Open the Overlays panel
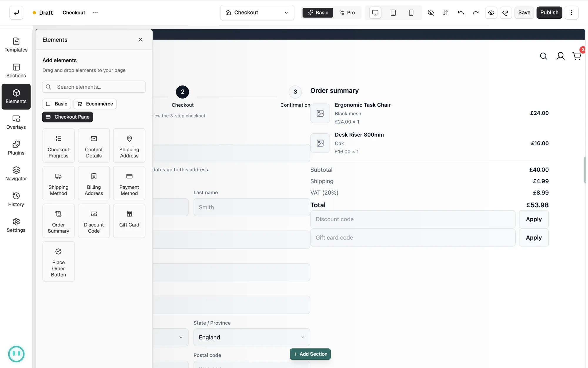Viewport: 588px width, 368px height. [16, 122]
